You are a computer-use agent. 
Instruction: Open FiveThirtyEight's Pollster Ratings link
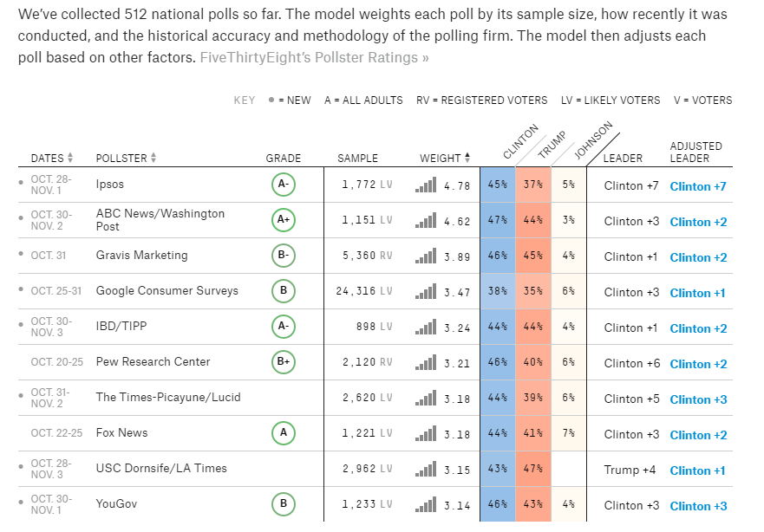tap(314, 57)
